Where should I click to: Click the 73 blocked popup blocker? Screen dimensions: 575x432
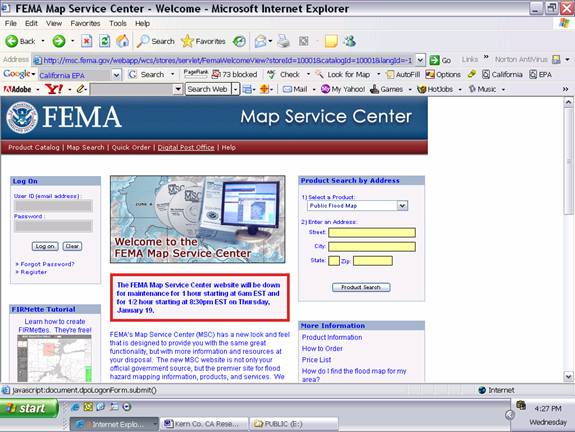coord(235,74)
